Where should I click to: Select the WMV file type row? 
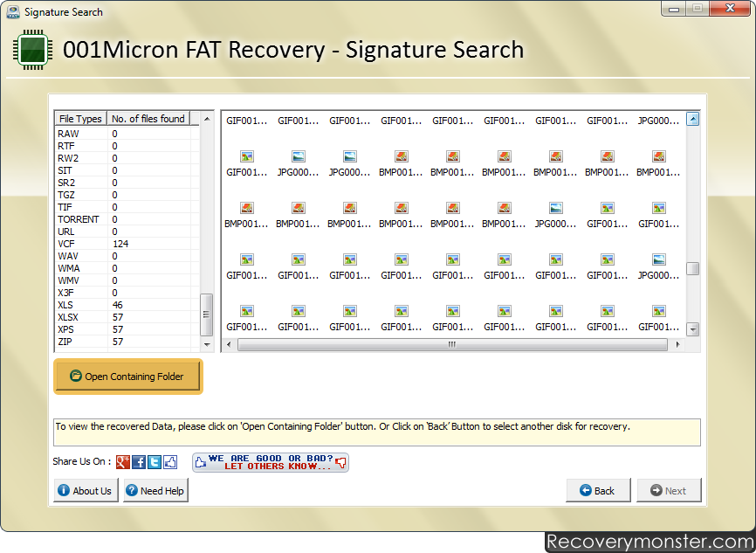[x=127, y=280]
